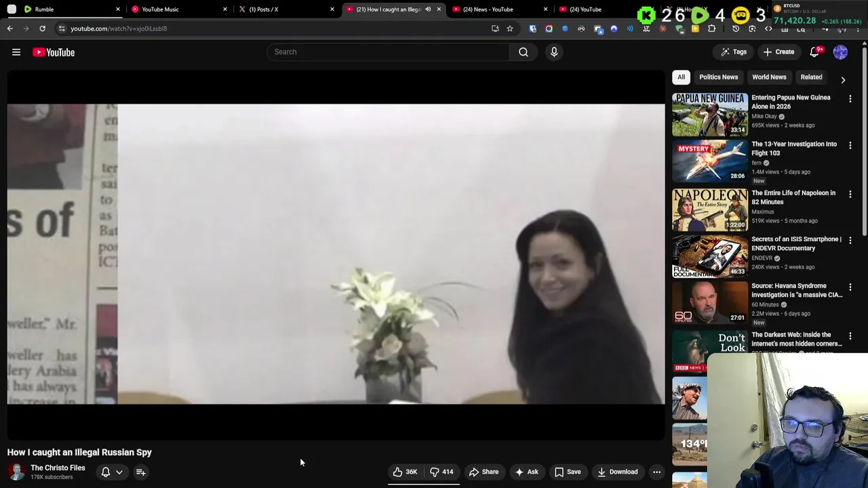Screen dimensions: 868x488
Task: Download the video
Action: (617, 472)
